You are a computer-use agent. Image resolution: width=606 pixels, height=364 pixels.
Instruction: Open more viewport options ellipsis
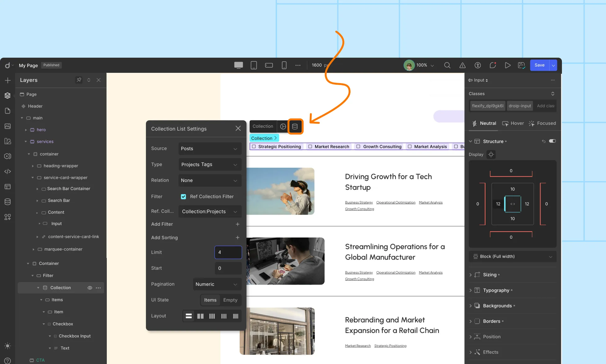coord(298,65)
